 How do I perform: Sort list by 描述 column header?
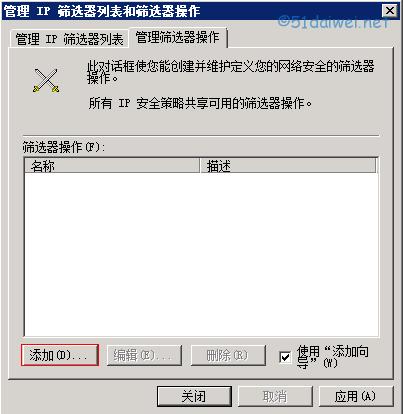click(288, 166)
